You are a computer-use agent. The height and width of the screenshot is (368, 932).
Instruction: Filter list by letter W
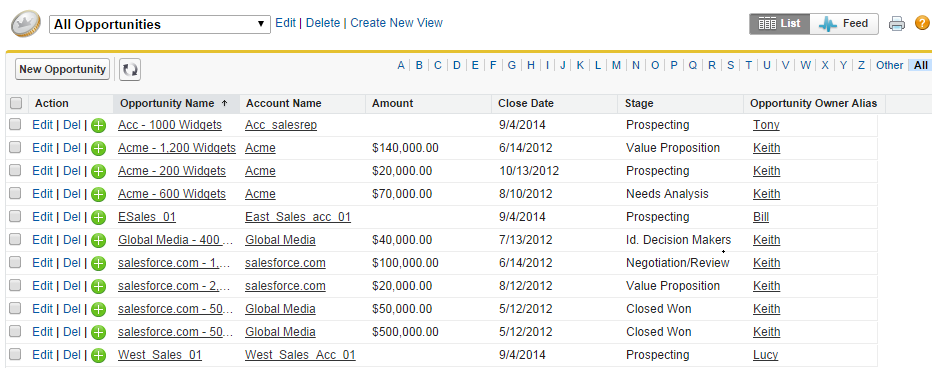[x=805, y=65]
